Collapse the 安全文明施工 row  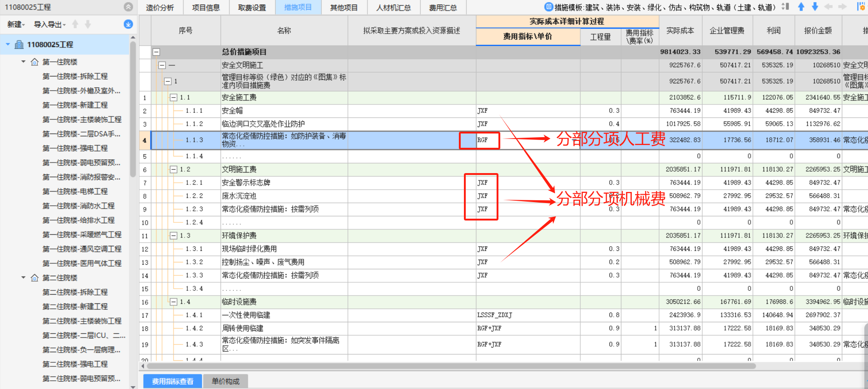pos(162,65)
